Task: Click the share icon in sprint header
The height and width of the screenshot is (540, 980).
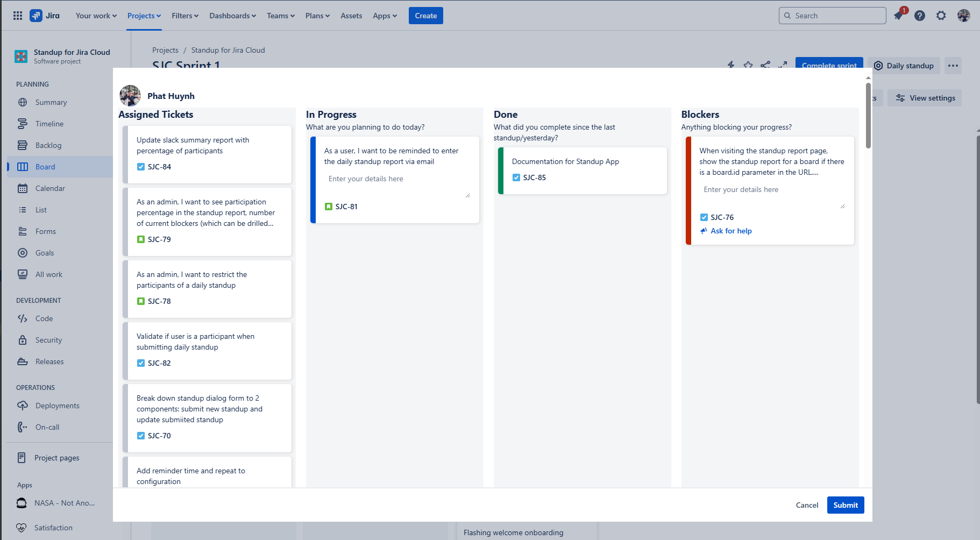Action: tap(765, 65)
